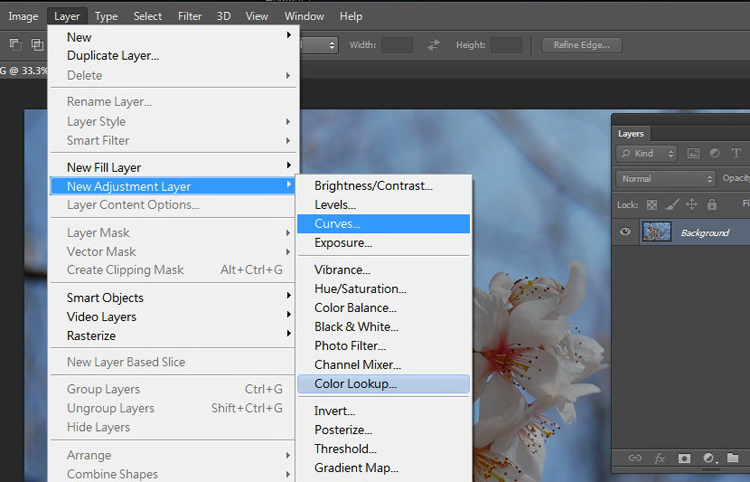
Task: Toggle lock all padlock icon
Action: [x=712, y=205]
